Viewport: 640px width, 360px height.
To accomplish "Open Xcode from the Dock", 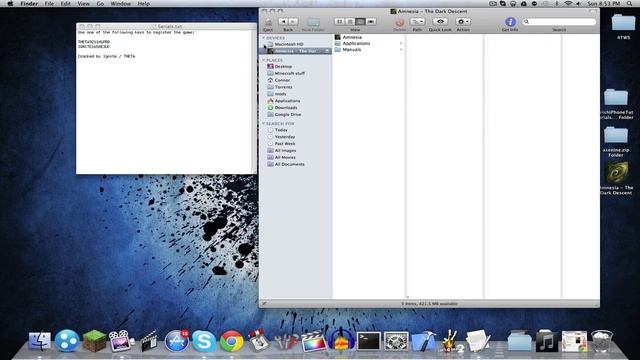I will point(424,342).
